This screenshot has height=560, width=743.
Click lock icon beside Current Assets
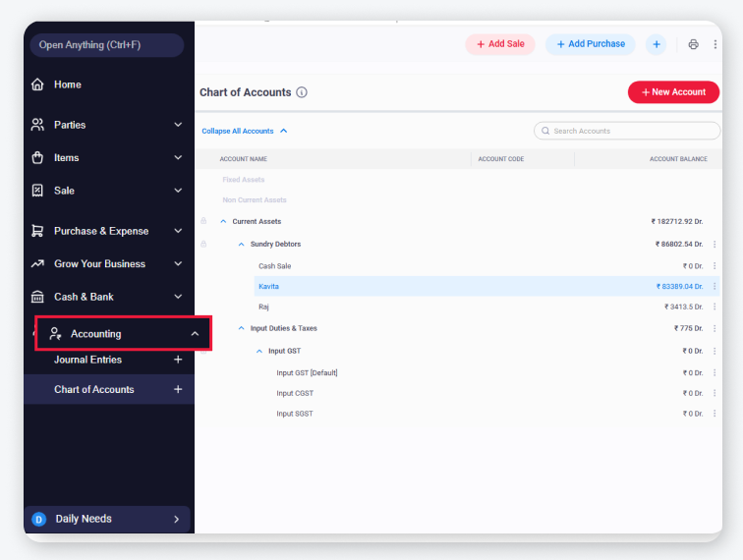tap(203, 221)
